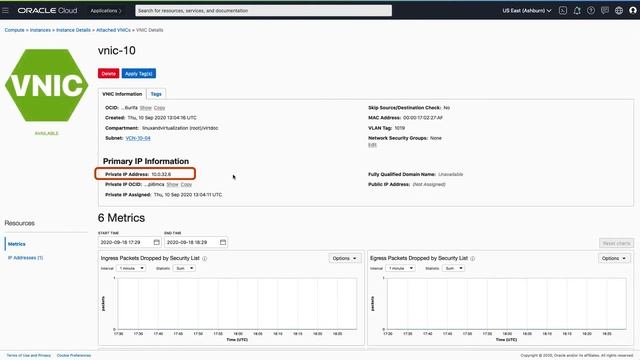The height and width of the screenshot is (360, 640).
Task: Open Options dropdown for Egress Packets chart
Action: pos(614,258)
